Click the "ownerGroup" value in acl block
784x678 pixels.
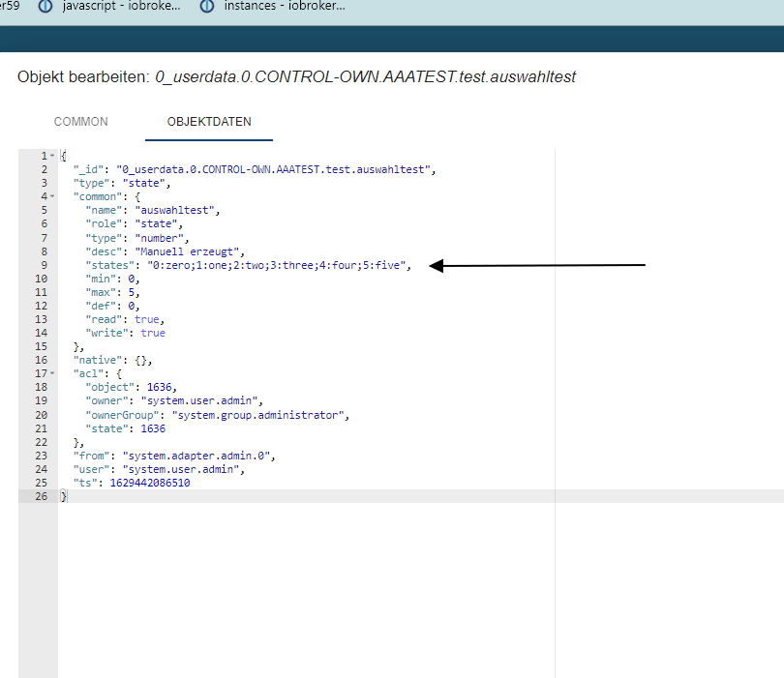(259, 415)
